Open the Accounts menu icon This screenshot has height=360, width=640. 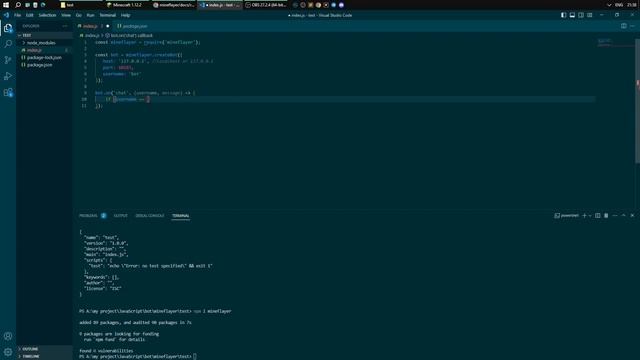point(8,336)
